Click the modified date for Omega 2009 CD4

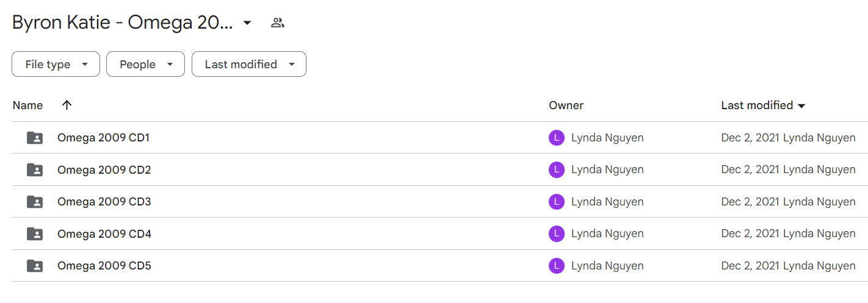(x=751, y=234)
